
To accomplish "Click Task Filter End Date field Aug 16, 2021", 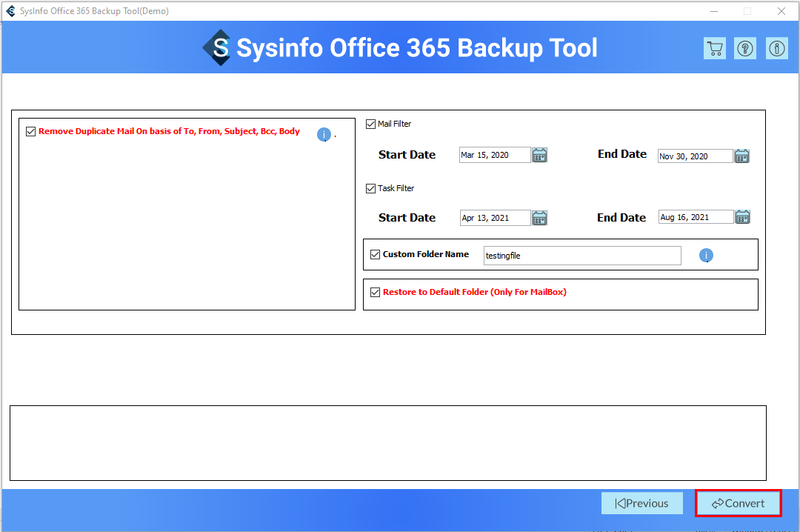I will pyautogui.click(x=696, y=217).
